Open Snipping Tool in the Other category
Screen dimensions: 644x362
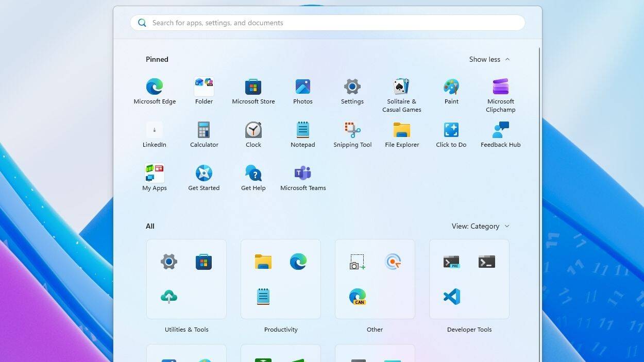[x=358, y=262]
